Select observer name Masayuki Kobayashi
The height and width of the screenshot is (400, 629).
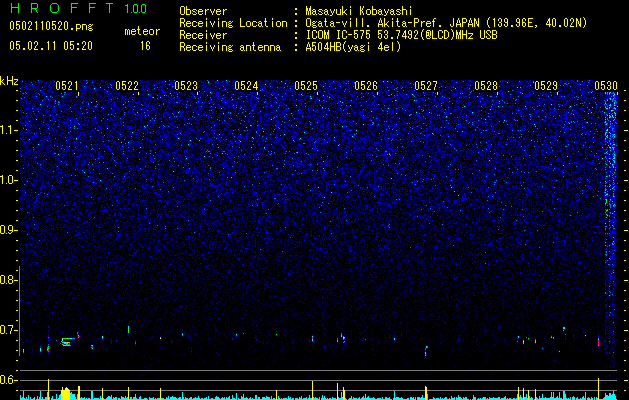coord(359,11)
